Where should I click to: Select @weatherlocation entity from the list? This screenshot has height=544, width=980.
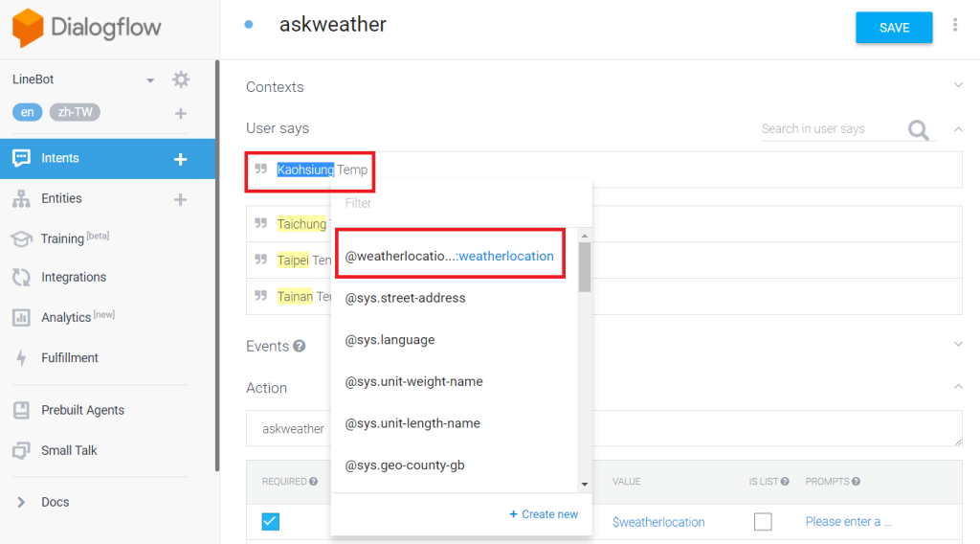coord(450,256)
